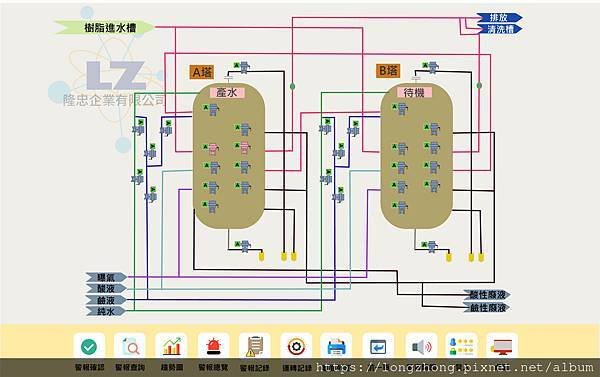Toggle the valve on top of A塔

point(242,67)
